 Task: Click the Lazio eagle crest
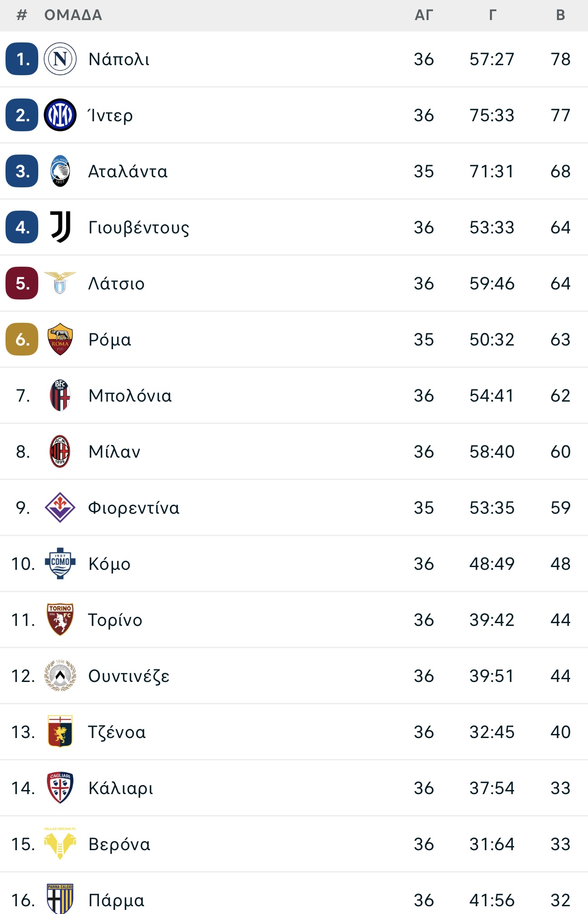[x=60, y=283]
